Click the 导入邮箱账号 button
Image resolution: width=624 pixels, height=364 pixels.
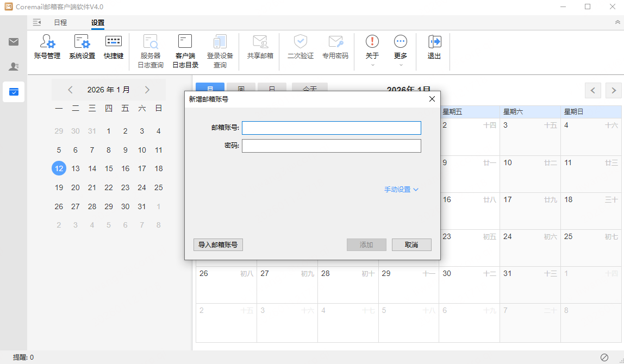218,245
